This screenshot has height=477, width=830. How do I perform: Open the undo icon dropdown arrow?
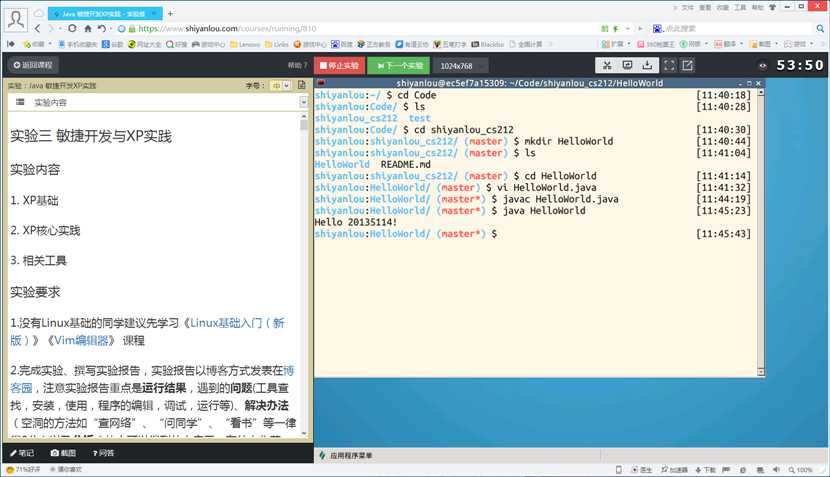tap(111, 29)
